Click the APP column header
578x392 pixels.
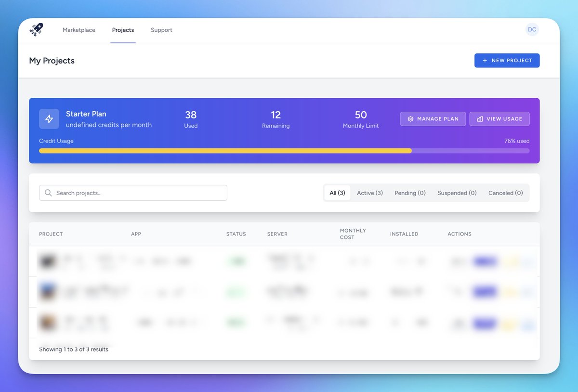click(136, 234)
